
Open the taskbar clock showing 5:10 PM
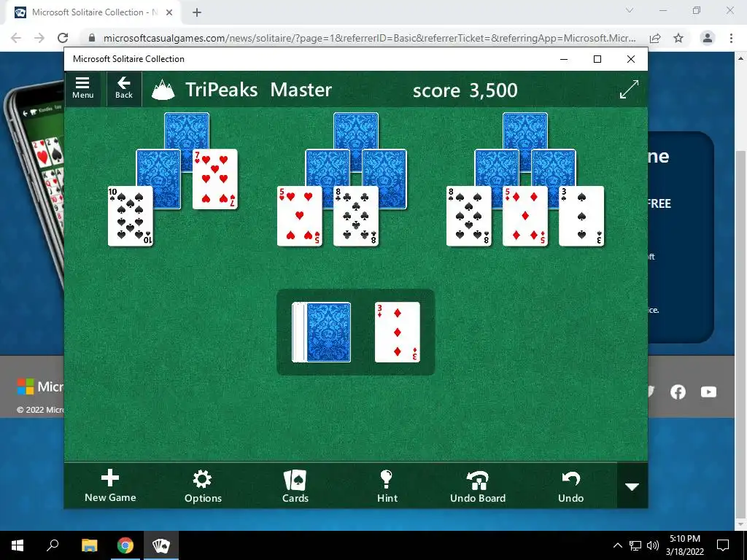click(x=684, y=545)
